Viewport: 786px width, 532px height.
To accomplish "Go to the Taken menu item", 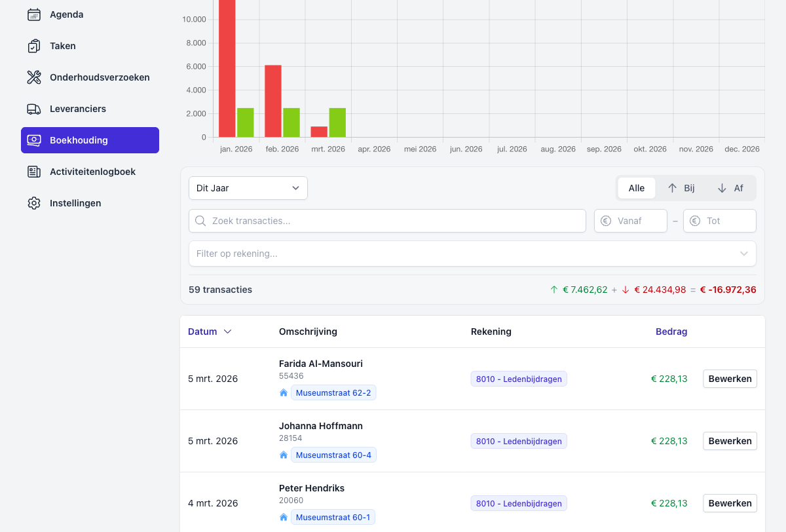I will point(63,46).
